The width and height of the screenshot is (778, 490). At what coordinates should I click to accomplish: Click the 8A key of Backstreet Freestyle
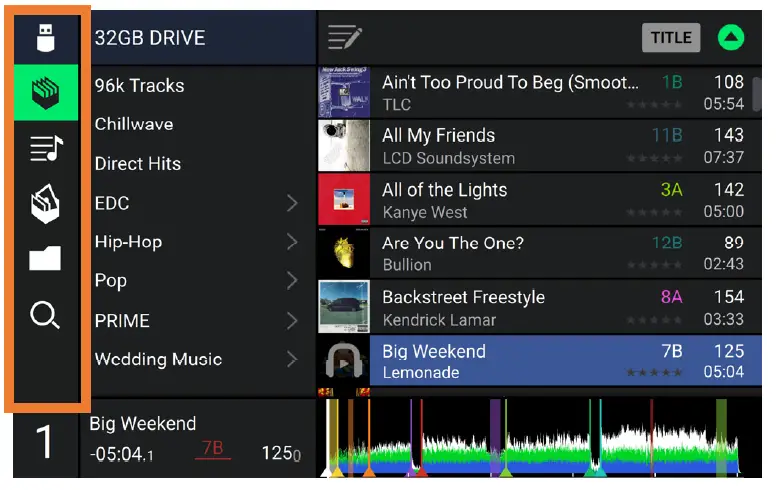pyautogui.click(x=672, y=297)
